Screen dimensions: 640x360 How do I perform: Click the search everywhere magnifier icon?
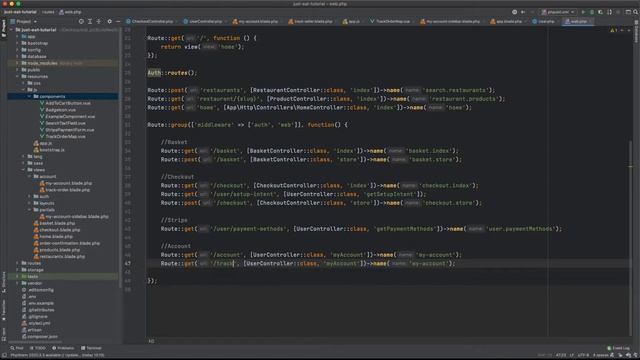pyautogui.click(x=636, y=12)
